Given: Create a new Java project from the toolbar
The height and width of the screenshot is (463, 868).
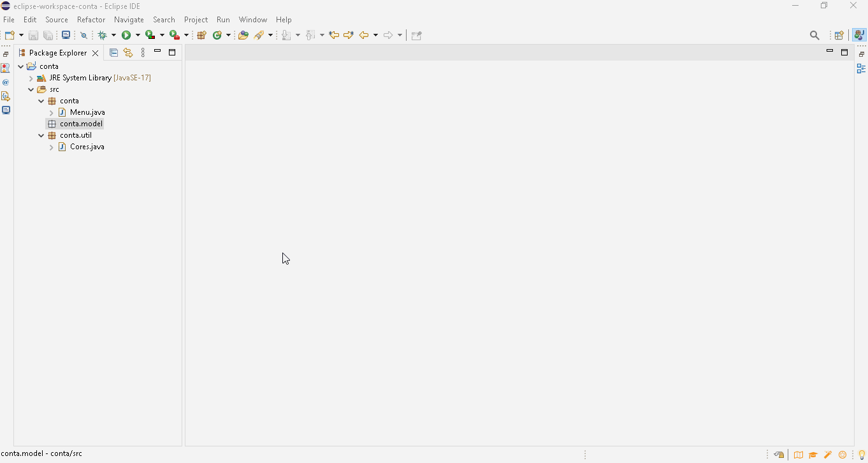Looking at the screenshot, I should (x=201, y=35).
